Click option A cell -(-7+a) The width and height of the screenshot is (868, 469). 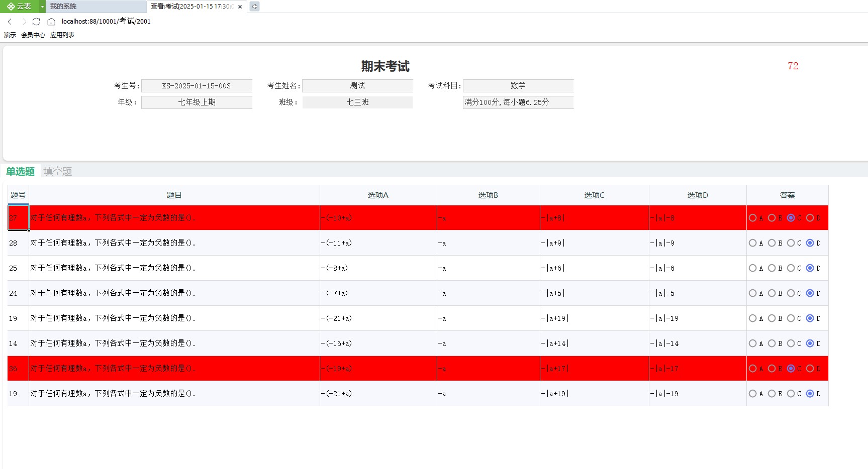(378, 293)
